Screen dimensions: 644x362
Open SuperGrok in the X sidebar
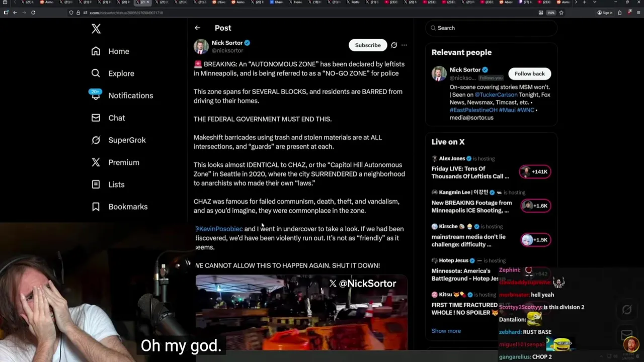tap(118, 140)
